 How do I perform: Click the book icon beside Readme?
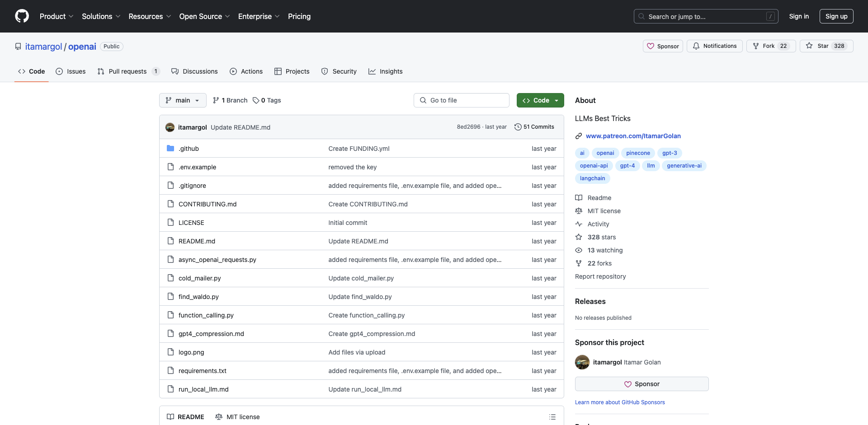pyautogui.click(x=579, y=198)
